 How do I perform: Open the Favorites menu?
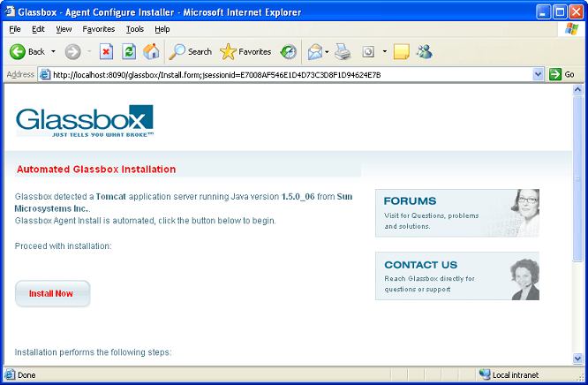click(99, 29)
